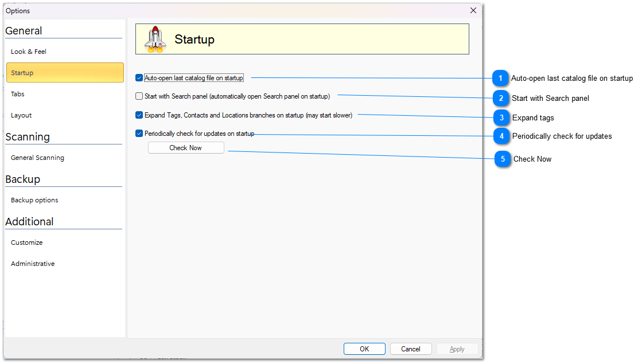This screenshot has height=364, width=642.
Task: Open the Administrative settings page
Action: point(33,264)
